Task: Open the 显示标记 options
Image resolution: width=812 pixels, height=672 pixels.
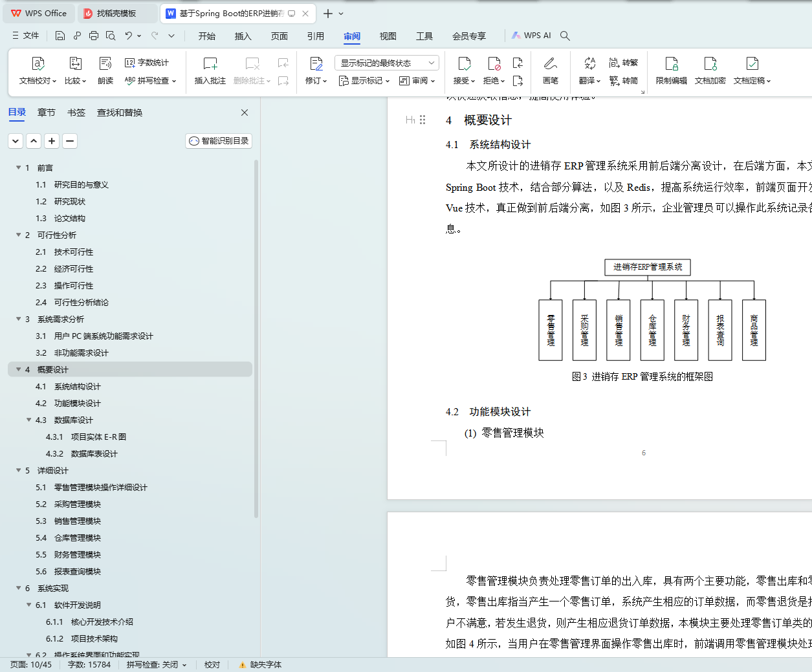Action: click(x=364, y=81)
